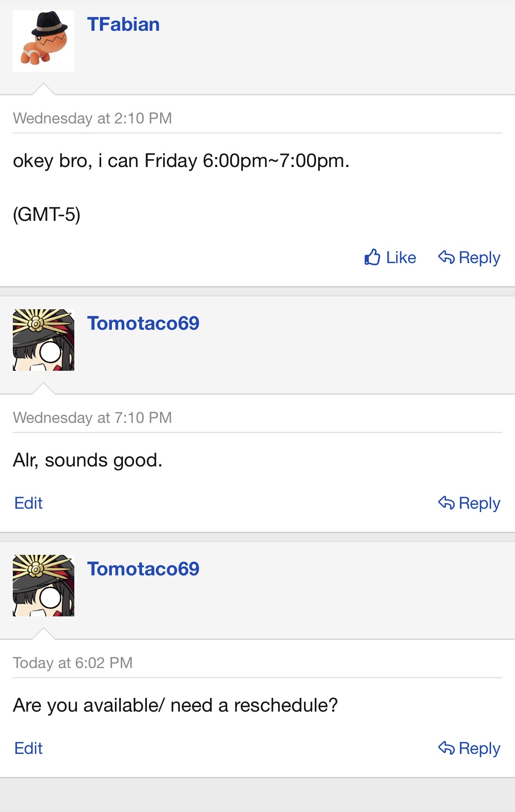Click the 'Are you available/ need a reschedule?' text

click(175, 705)
